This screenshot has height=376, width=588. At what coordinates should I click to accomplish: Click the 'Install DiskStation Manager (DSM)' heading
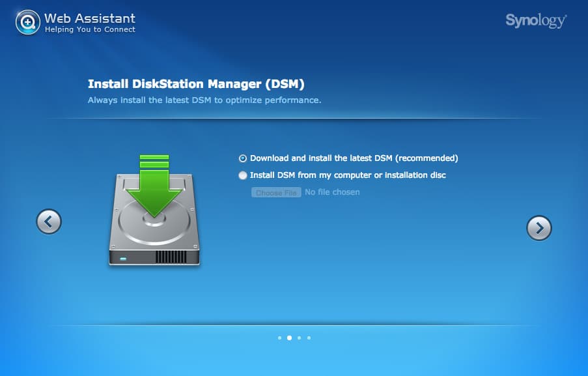point(196,83)
